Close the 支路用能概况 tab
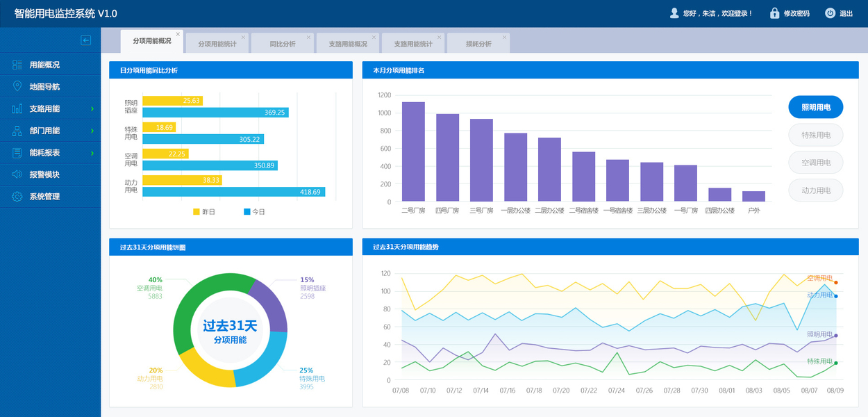Viewport: 868px width, 417px height. (x=374, y=37)
